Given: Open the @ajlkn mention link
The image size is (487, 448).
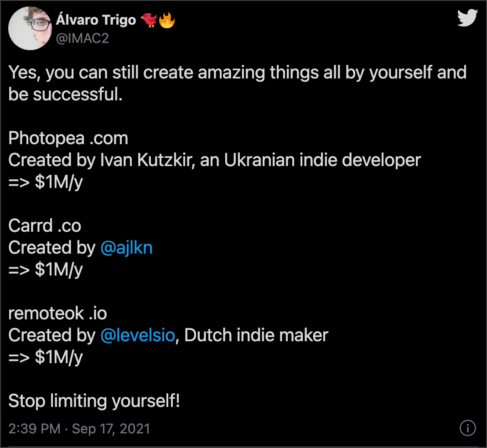Looking at the screenshot, I should 126,248.
